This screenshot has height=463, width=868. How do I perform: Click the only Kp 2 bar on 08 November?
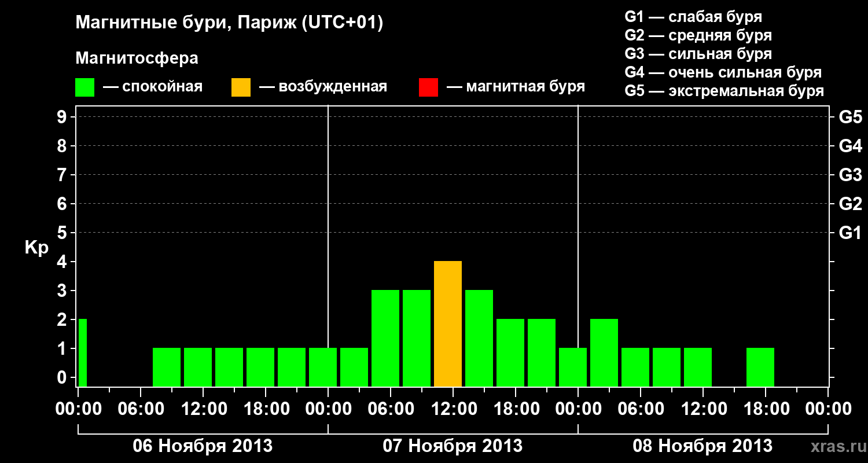604,353
